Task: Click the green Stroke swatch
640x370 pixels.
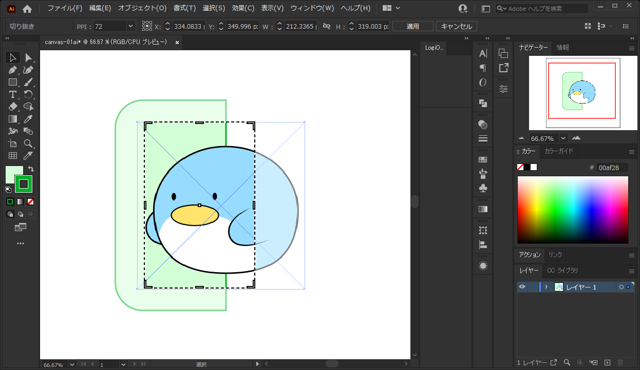Action: coord(24,184)
